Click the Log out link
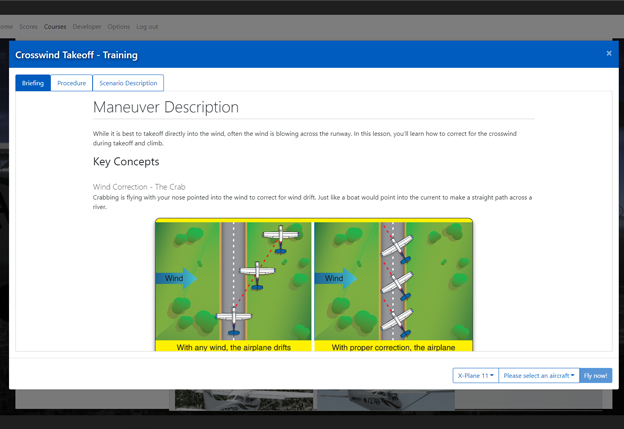Image resolution: width=624 pixels, height=429 pixels. (x=147, y=27)
